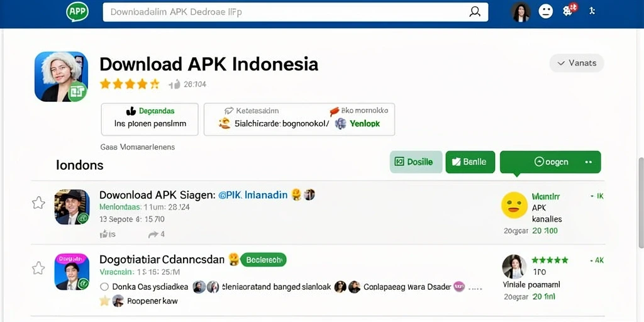
Task: Click the green oogen button
Action: tap(550, 162)
